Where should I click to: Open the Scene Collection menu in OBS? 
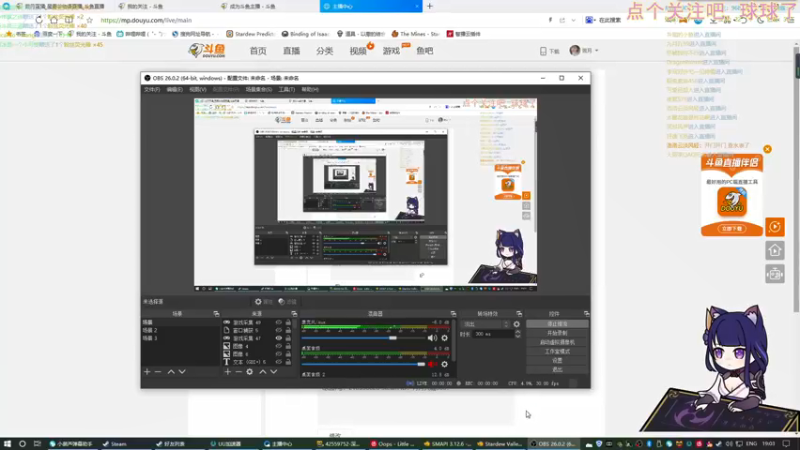[x=259, y=89]
